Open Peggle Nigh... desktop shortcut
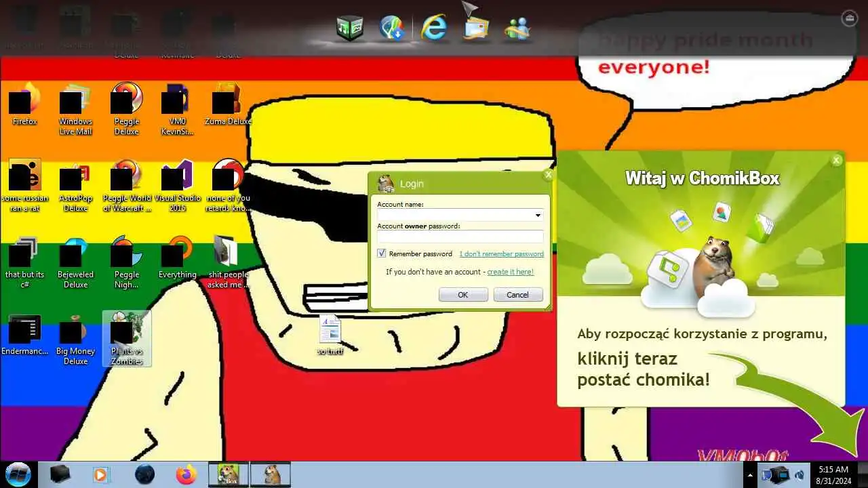Screen dimensions: 868x488 (126, 262)
